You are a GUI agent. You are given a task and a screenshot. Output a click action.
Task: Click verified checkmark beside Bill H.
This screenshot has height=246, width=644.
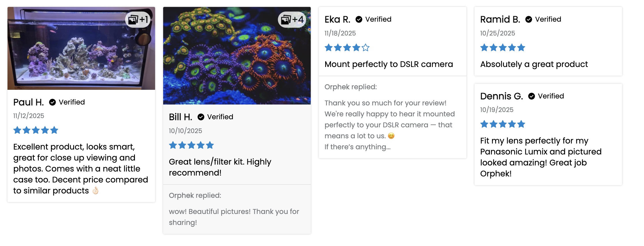click(x=201, y=117)
